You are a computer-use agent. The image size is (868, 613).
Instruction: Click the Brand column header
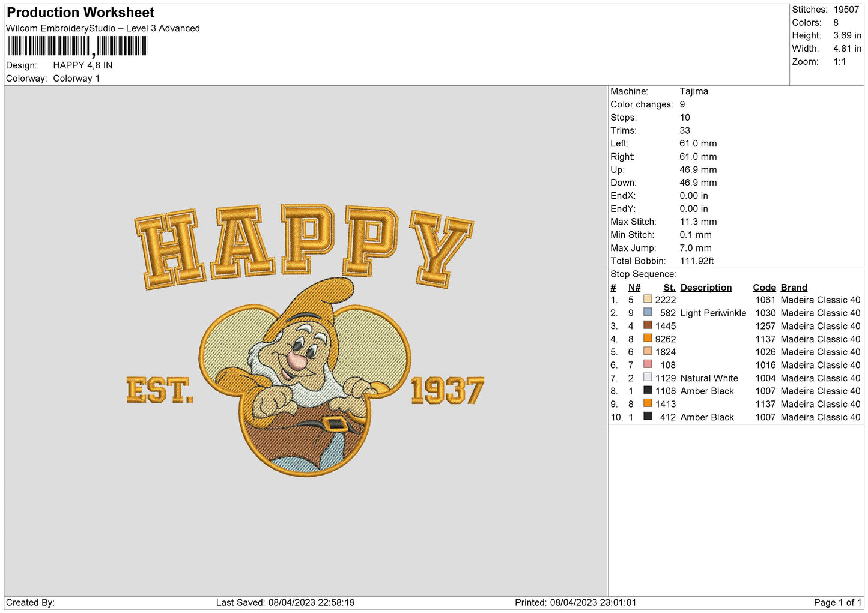point(794,288)
